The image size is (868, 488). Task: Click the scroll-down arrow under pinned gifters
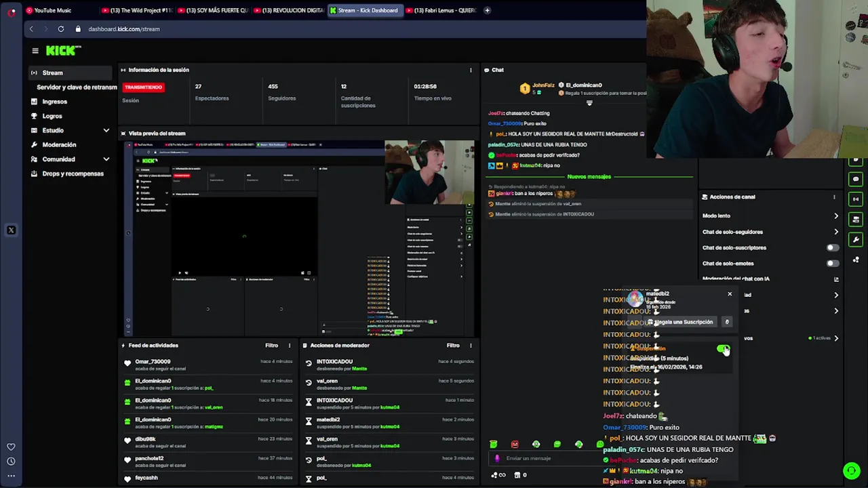589,103
